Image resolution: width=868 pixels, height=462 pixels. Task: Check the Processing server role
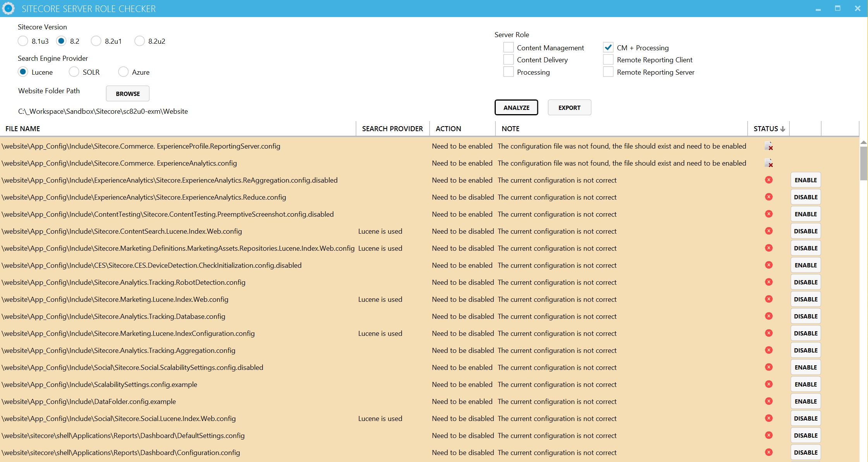[x=508, y=72]
